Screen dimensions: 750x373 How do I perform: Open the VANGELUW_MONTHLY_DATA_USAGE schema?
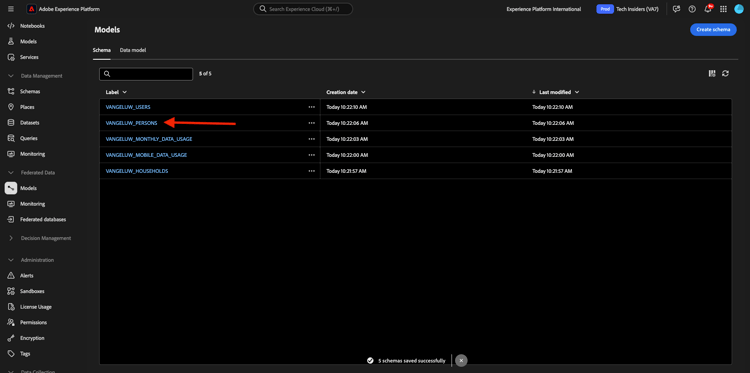point(149,139)
